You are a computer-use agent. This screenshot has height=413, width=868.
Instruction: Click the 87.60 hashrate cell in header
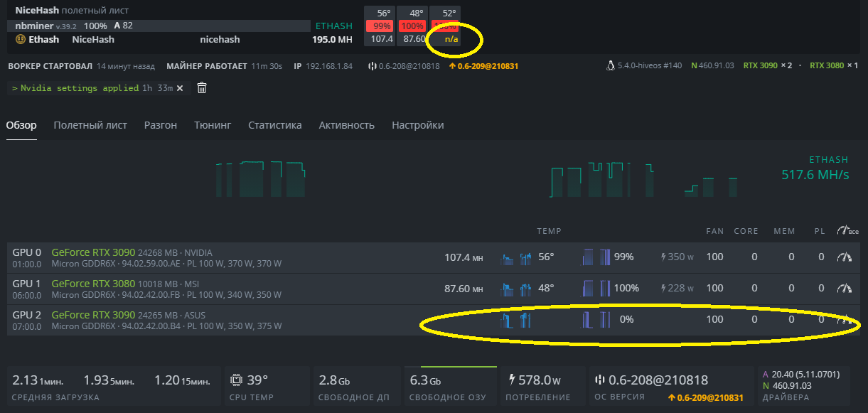(413, 39)
